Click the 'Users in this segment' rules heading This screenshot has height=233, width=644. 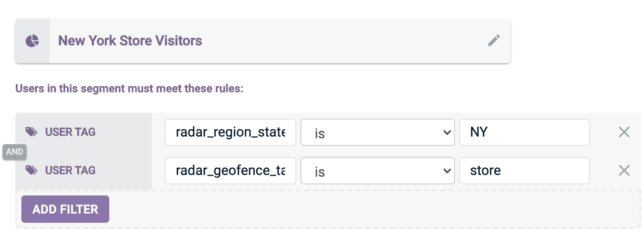[129, 89]
